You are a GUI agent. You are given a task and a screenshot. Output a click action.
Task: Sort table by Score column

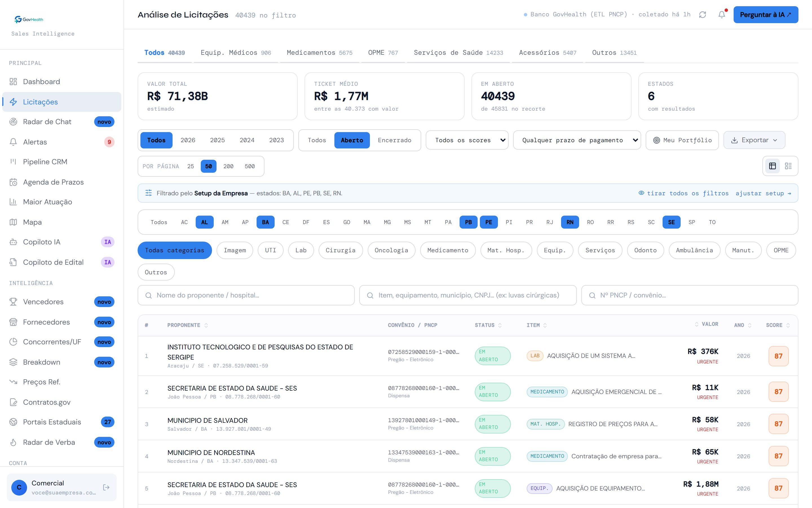pyautogui.click(x=778, y=325)
